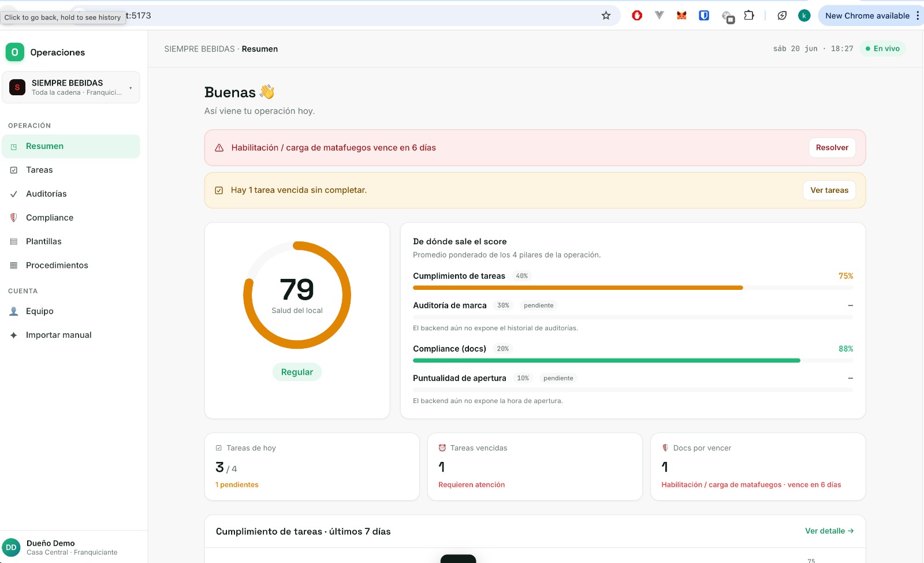The height and width of the screenshot is (563, 924).
Task: Click the Compliance shield icon in sidebar
Action: coord(14,218)
